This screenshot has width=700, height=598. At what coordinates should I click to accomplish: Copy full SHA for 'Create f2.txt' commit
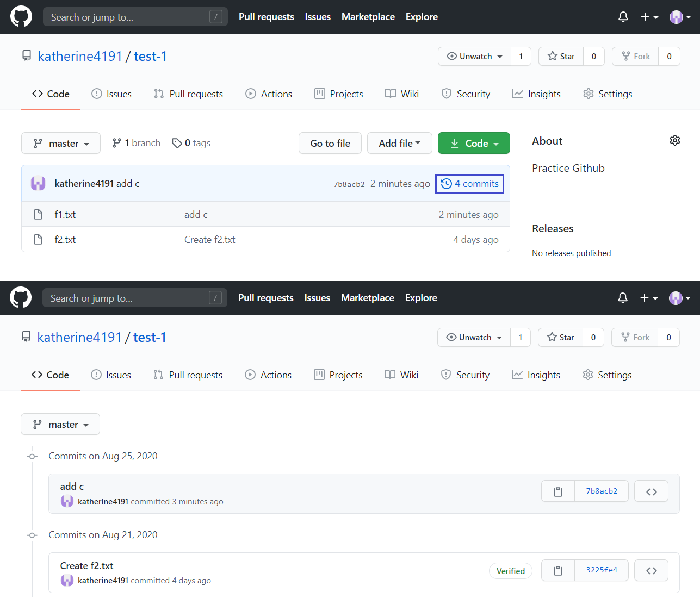coord(558,570)
